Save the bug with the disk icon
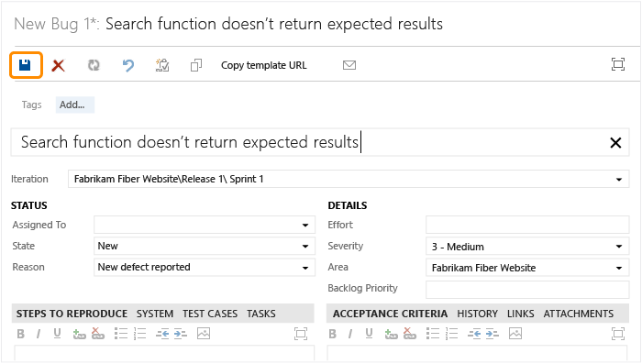 tap(25, 65)
